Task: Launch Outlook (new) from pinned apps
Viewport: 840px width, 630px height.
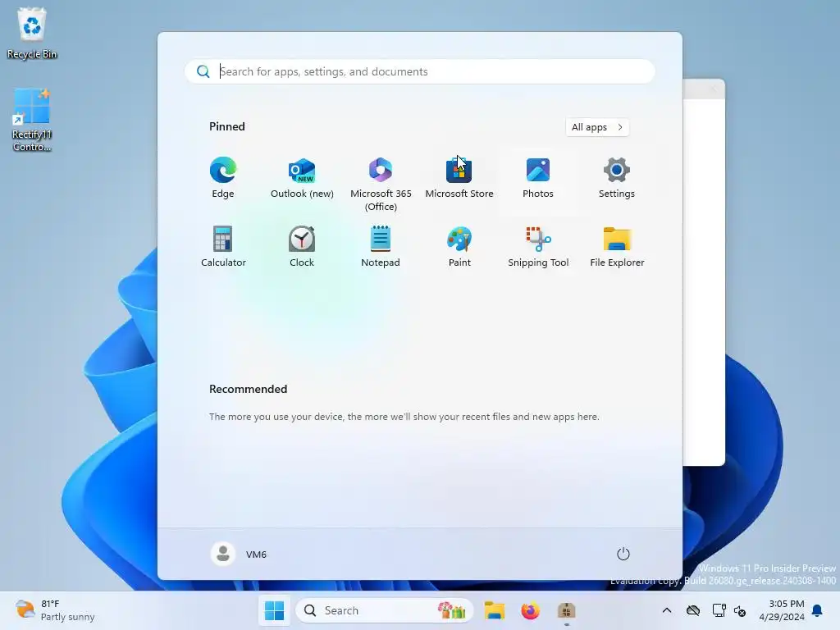Action: 302,178
